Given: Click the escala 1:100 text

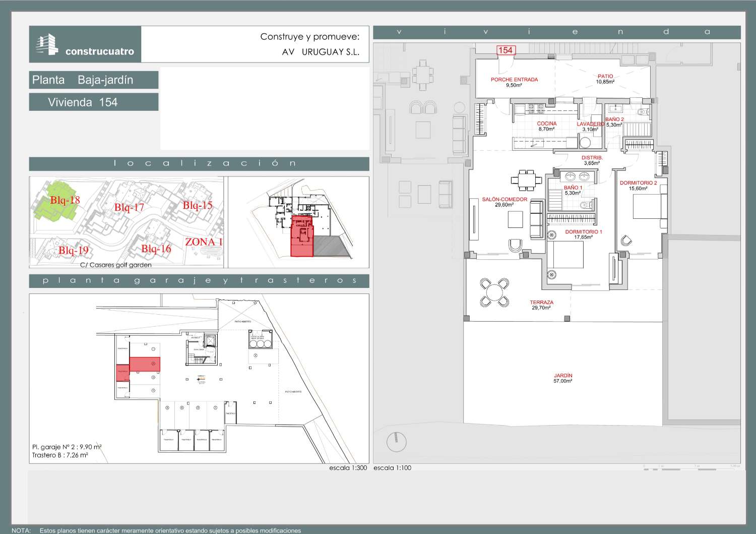Looking at the screenshot, I should [393, 467].
